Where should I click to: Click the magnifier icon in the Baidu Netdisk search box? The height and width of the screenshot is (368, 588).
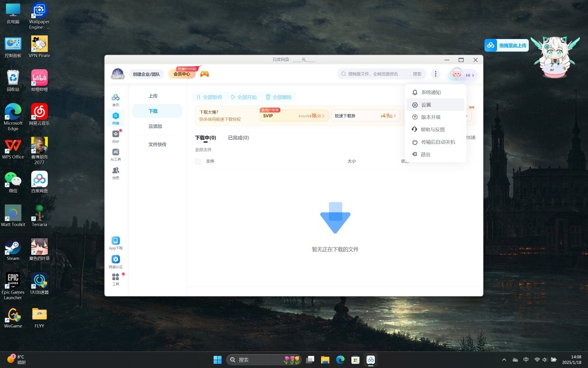344,74
